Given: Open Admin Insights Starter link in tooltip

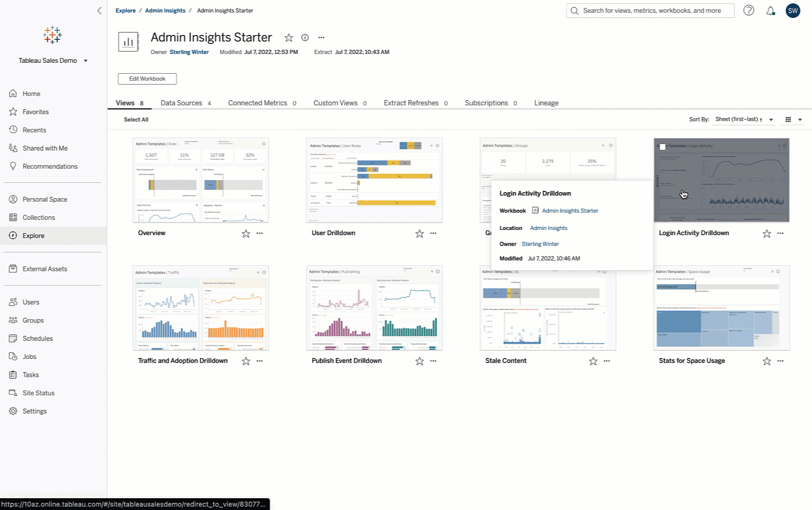Looking at the screenshot, I should tap(570, 211).
